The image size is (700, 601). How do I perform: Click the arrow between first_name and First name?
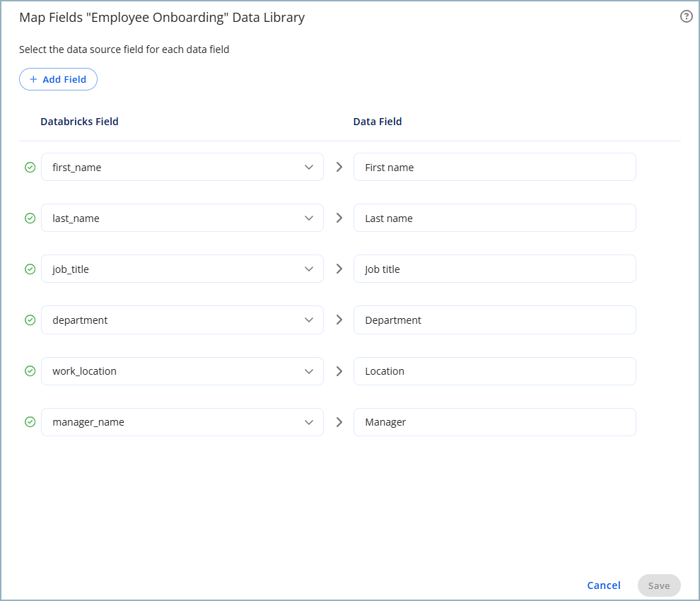339,168
